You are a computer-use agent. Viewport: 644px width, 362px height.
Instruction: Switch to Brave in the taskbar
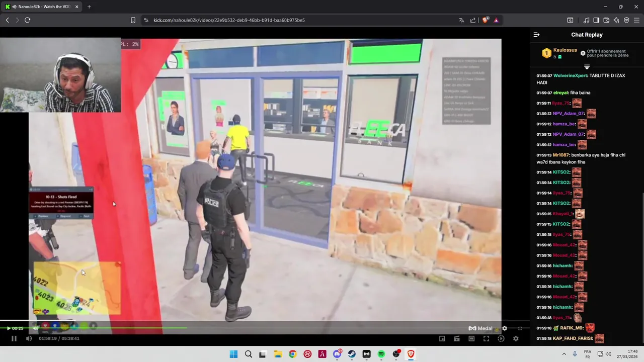pos(411,354)
